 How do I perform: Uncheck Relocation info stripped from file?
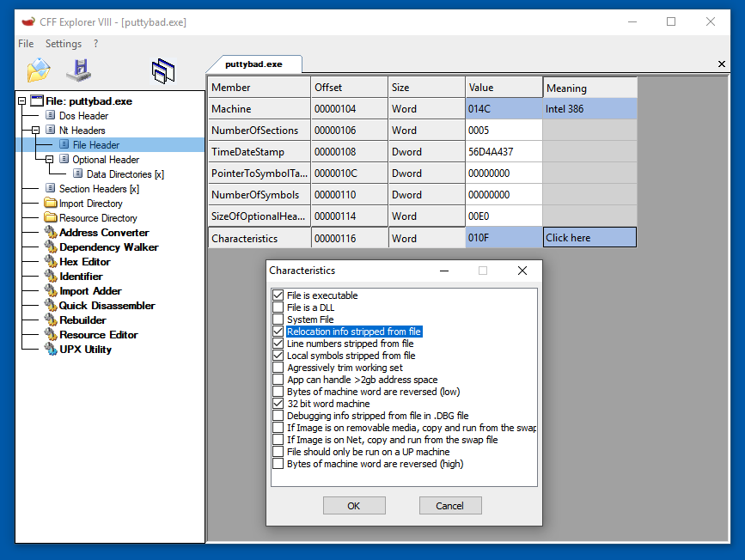[278, 331]
